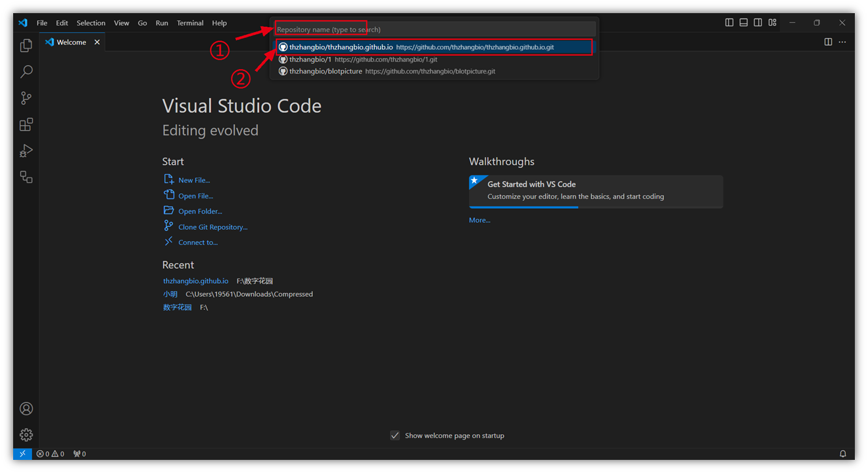The image size is (868, 473).
Task: Open the Help menu
Action: [x=220, y=23]
